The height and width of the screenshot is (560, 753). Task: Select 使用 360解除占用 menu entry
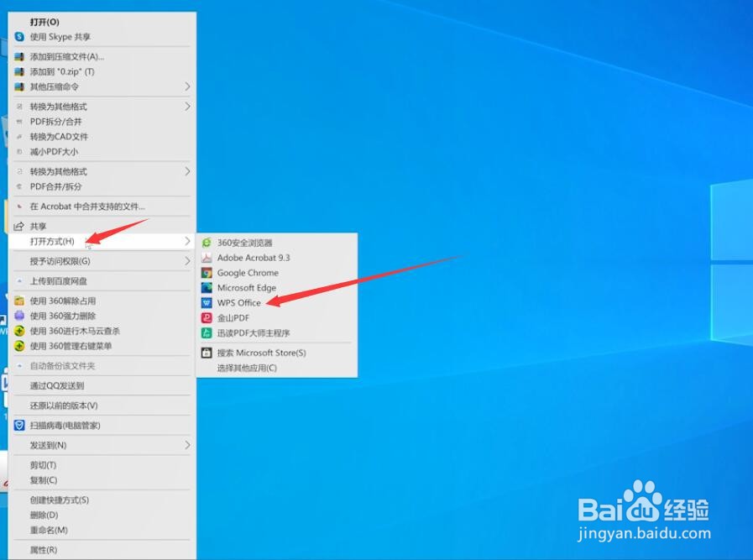coord(102,301)
